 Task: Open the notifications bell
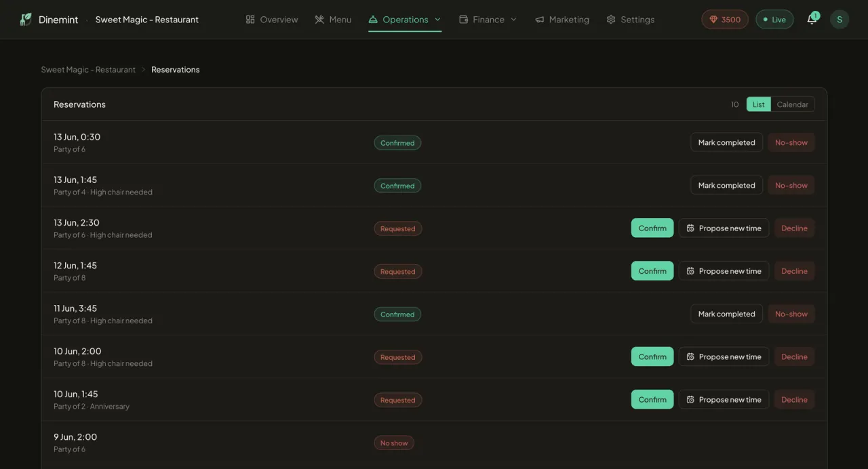(x=812, y=19)
